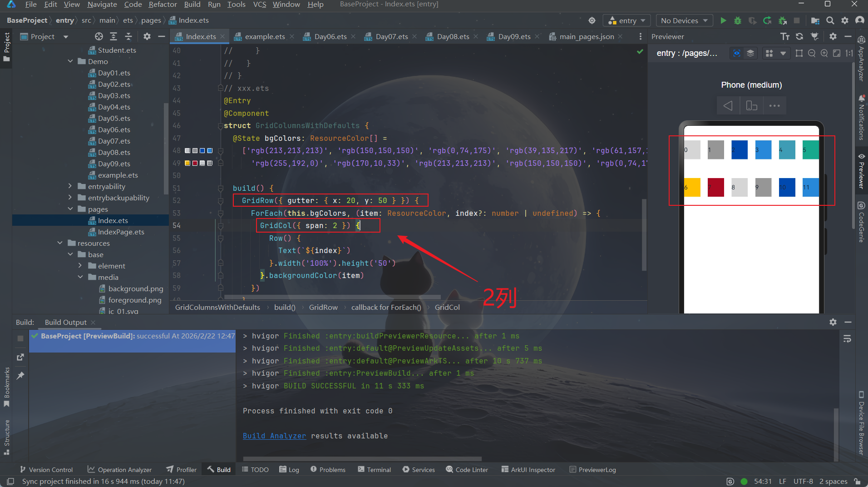This screenshot has height=487, width=868.
Task: Collapse all nodes in the Project panel
Action: [128, 36]
